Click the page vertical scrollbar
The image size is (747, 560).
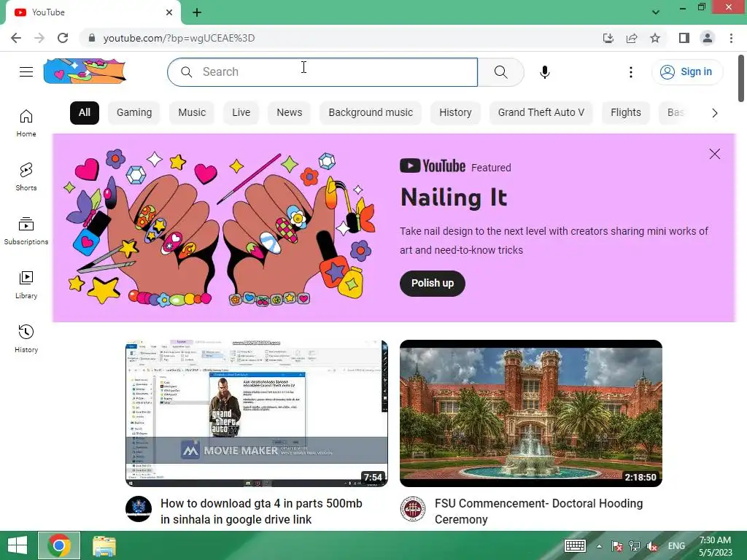741,79
